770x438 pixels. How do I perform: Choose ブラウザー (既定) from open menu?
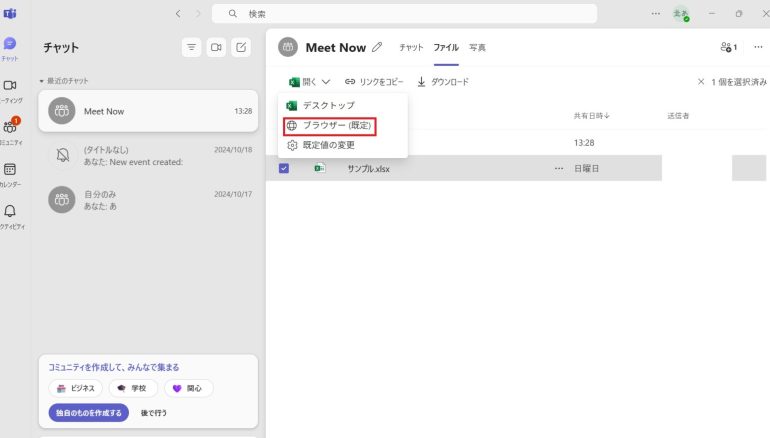coord(330,125)
